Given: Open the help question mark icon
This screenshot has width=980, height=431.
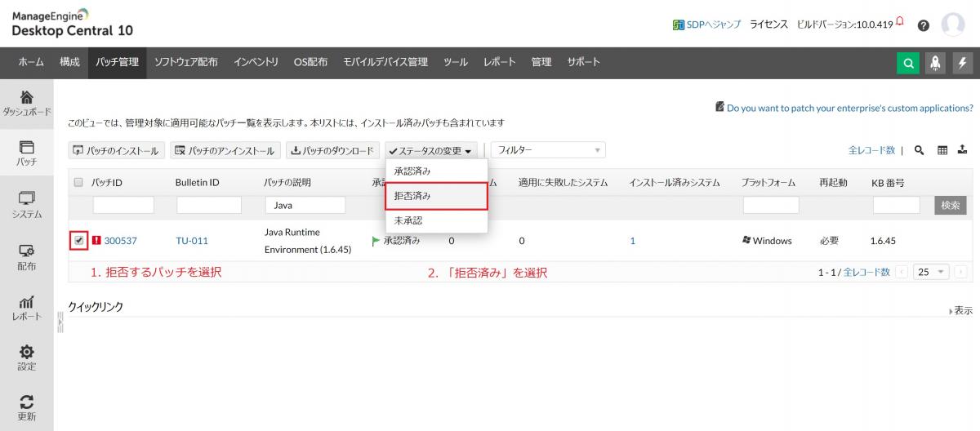Looking at the screenshot, I should (924, 24).
